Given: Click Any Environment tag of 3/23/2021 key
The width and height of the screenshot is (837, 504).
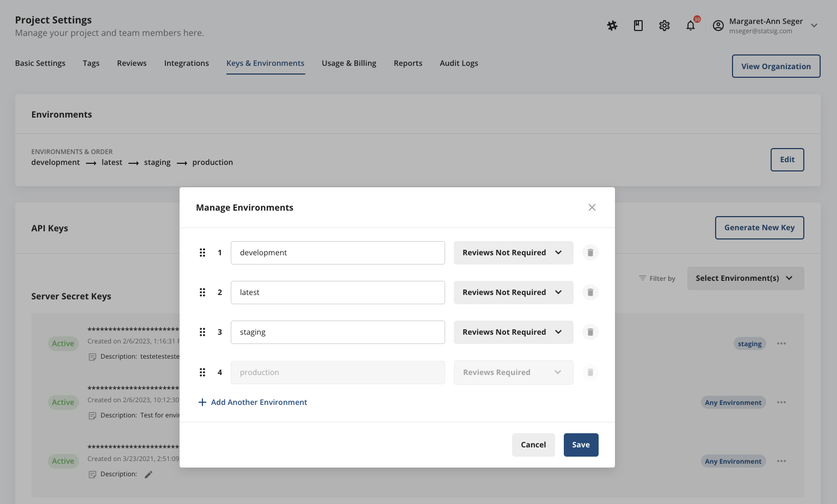Looking at the screenshot, I should (733, 461).
